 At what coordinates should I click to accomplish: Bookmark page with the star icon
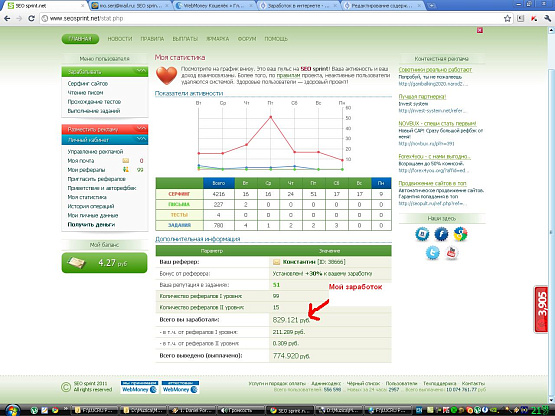[x=507, y=18]
